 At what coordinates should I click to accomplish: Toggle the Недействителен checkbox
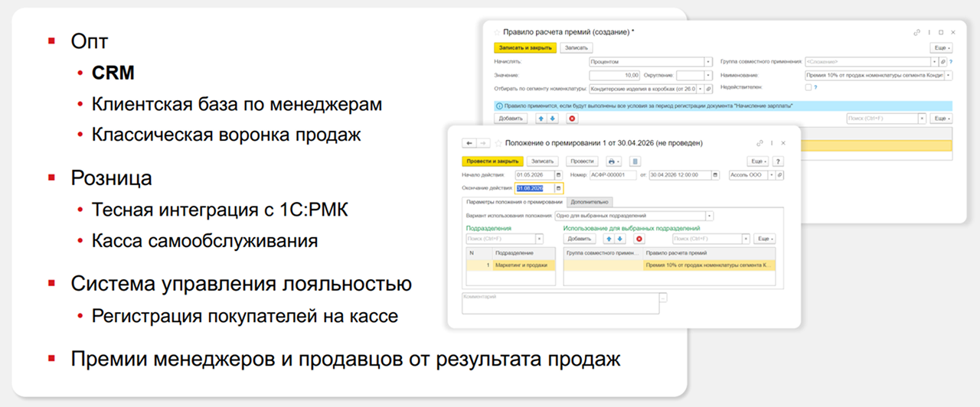click(x=808, y=88)
